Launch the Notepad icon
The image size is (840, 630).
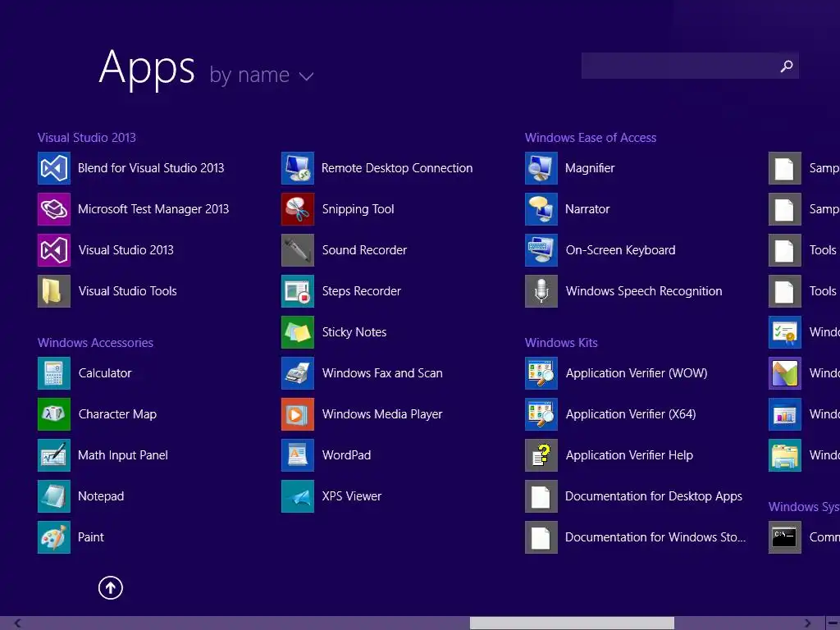tap(53, 496)
